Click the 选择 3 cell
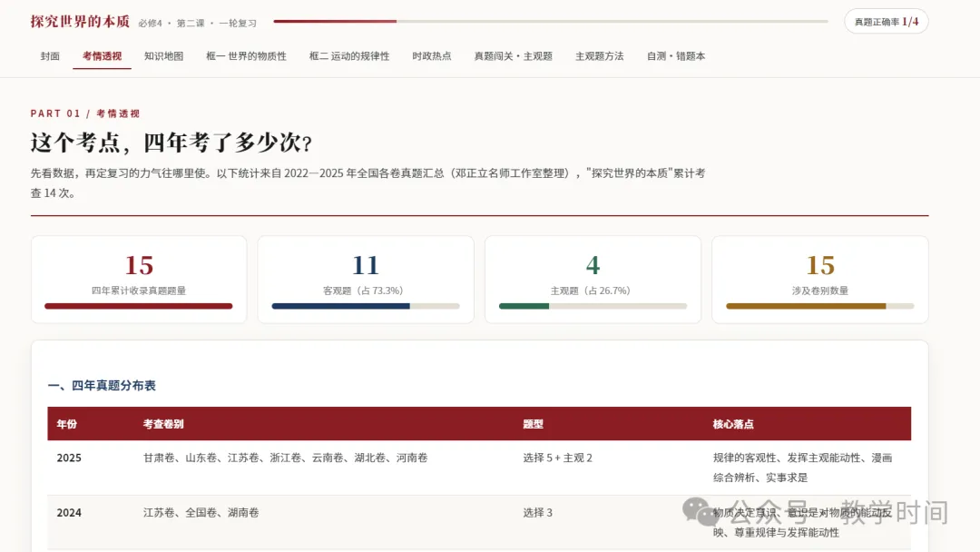This screenshot has width=980, height=552. click(x=537, y=513)
